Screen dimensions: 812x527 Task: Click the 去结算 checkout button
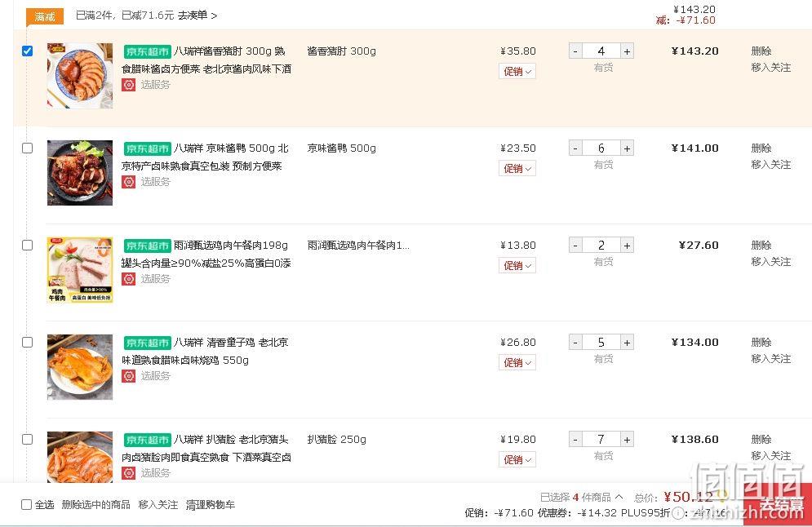pyautogui.click(x=778, y=503)
